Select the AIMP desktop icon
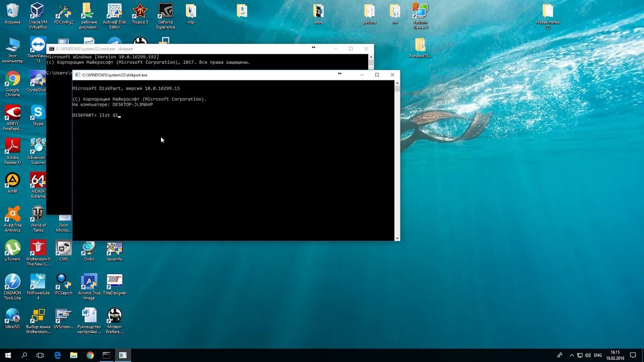The height and width of the screenshot is (362, 644). 13,183
